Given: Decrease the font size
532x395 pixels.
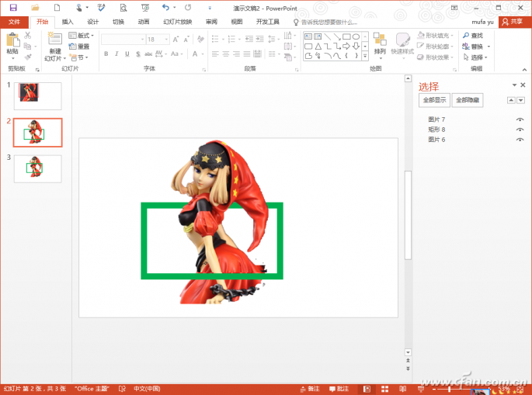Looking at the screenshot, I should 186,40.
